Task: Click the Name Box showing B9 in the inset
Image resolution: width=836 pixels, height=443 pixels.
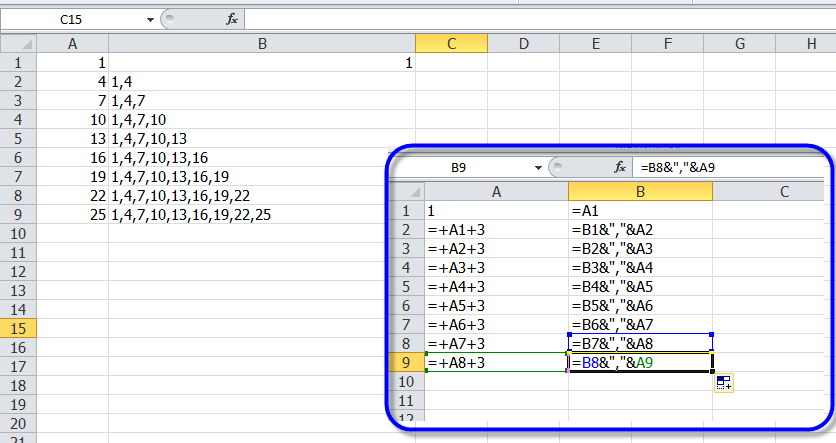Action: tap(459, 167)
